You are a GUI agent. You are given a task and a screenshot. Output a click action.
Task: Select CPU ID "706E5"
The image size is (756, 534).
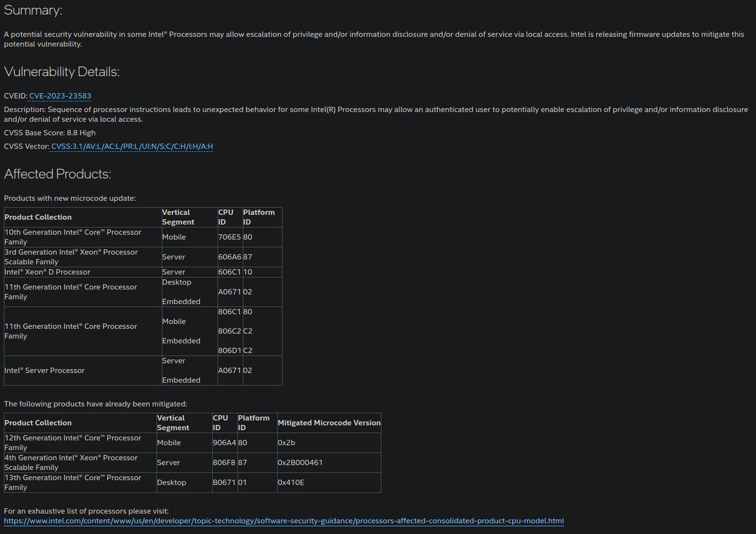[x=230, y=237]
